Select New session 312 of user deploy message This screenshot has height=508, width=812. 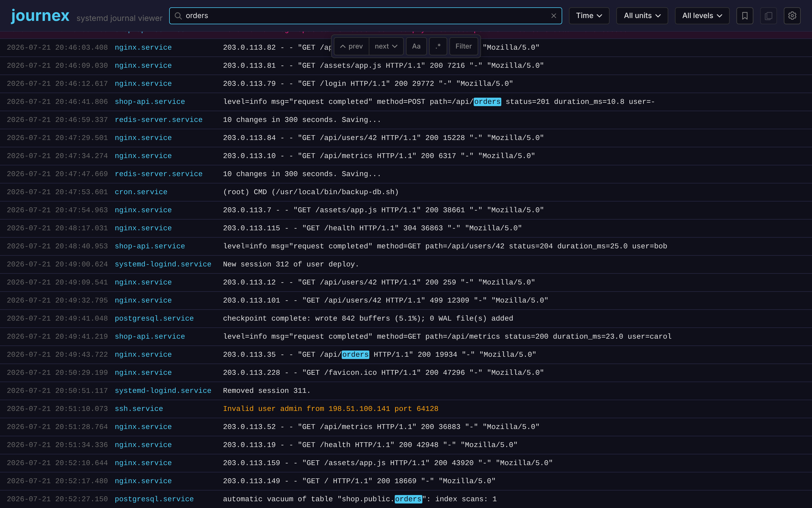click(x=291, y=264)
